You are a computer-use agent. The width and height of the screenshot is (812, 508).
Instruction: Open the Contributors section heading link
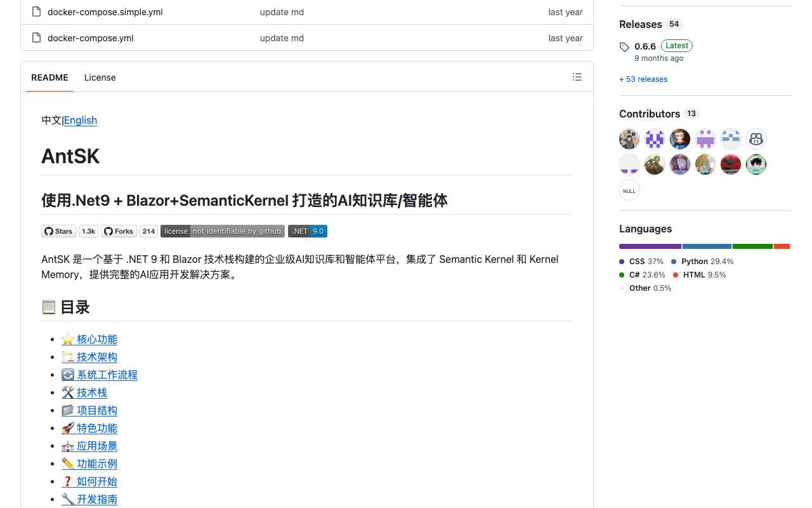point(650,114)
